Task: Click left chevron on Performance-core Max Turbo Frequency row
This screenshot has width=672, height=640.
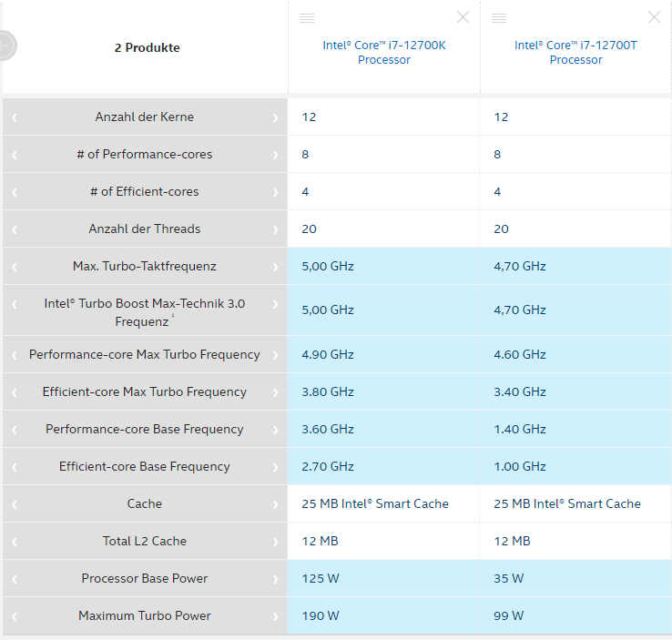Action: click(15, 355)
